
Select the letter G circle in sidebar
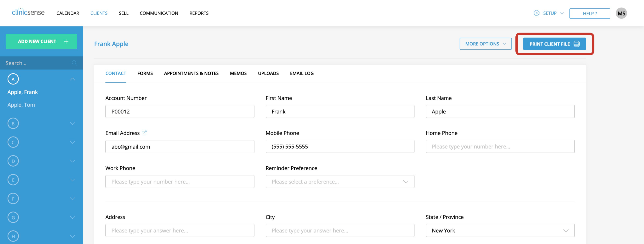[13, 217]
